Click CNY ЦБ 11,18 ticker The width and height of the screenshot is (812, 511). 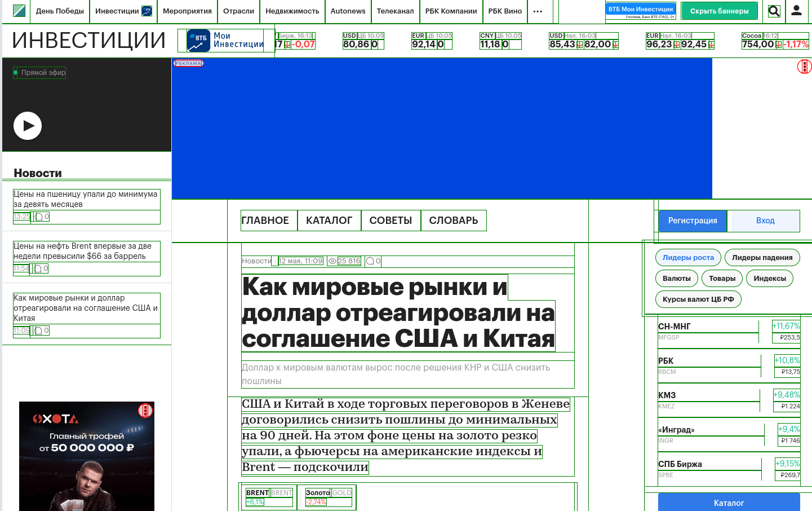(500, 41)
